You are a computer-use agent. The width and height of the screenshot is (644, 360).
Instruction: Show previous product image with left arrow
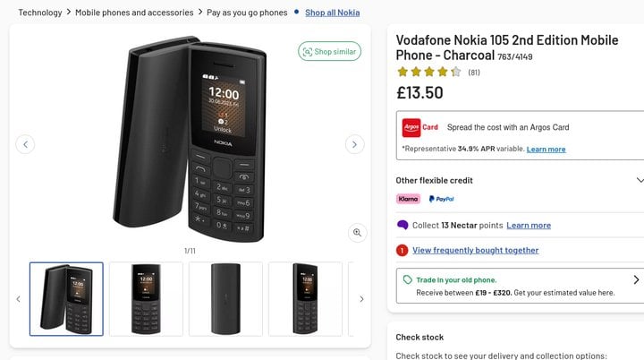[x=25, y=144]
